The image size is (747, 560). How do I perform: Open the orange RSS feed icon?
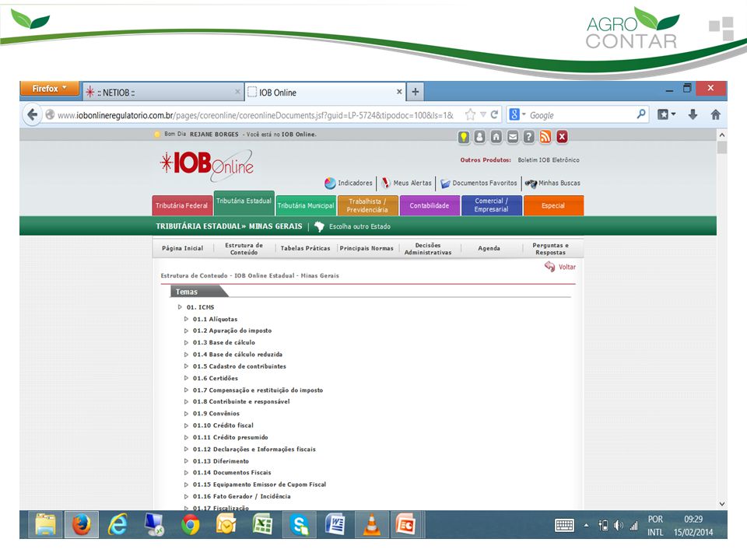click(x=545, y=137)
